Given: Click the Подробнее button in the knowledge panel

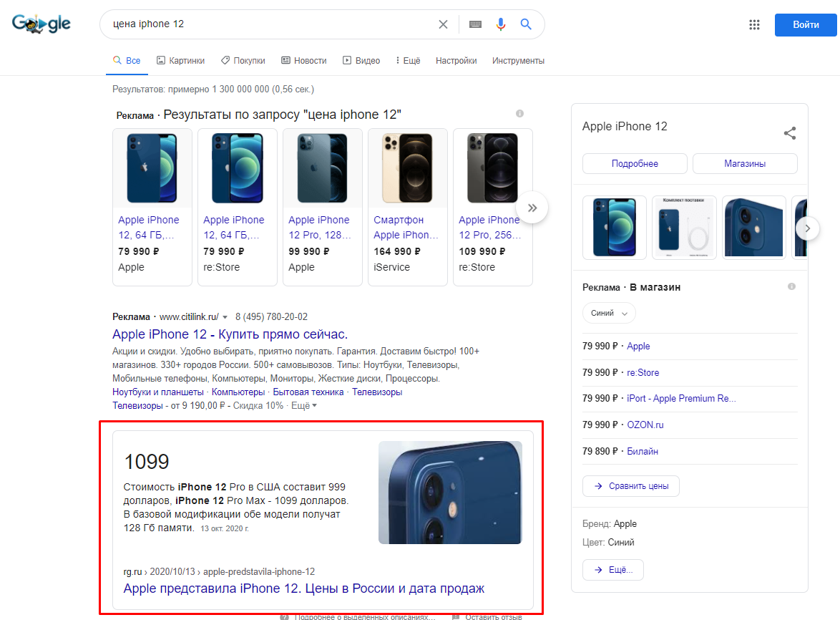Looking at the screenshot, I should (x=634, y=163).
